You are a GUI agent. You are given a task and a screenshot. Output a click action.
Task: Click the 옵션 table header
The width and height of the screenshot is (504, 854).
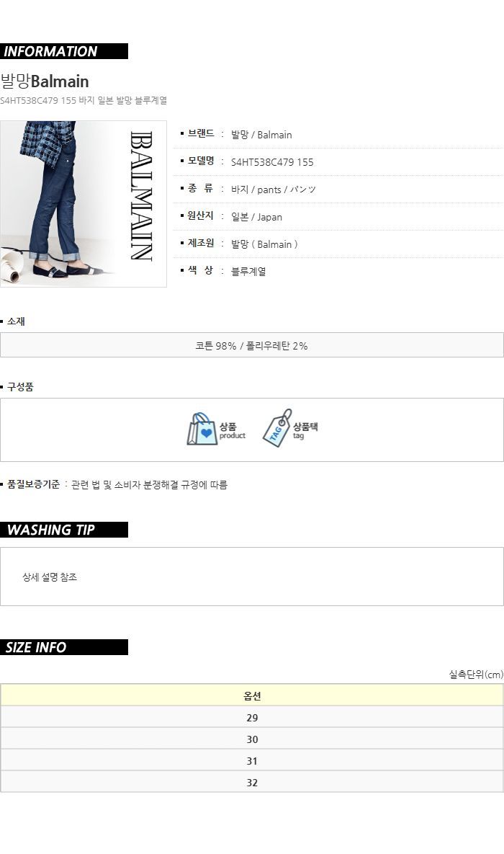coord(252,695)
